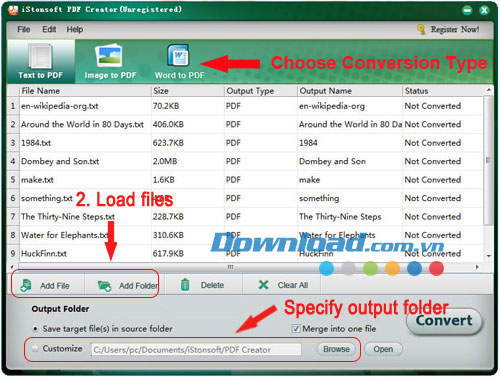This screenshot has height=379, width=500.
Task: Click the green X Clear All icon
Action: pyautogui.click(x=263, y=285)
